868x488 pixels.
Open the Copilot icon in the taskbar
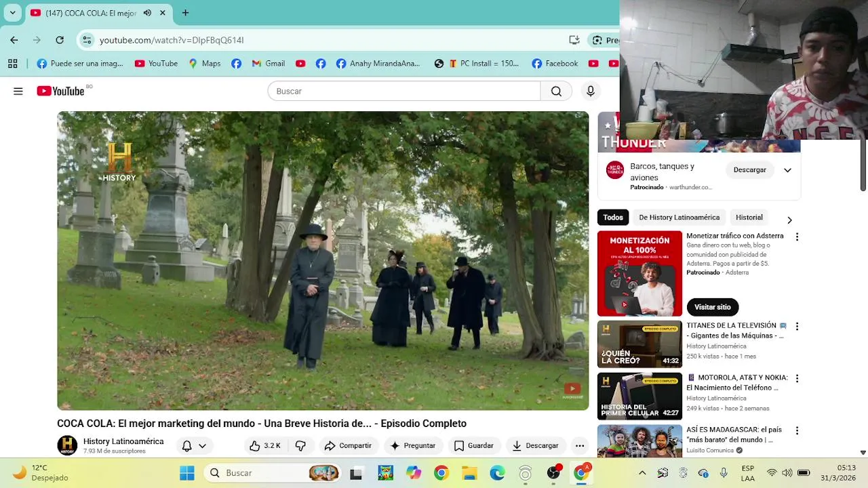point(413,472)
